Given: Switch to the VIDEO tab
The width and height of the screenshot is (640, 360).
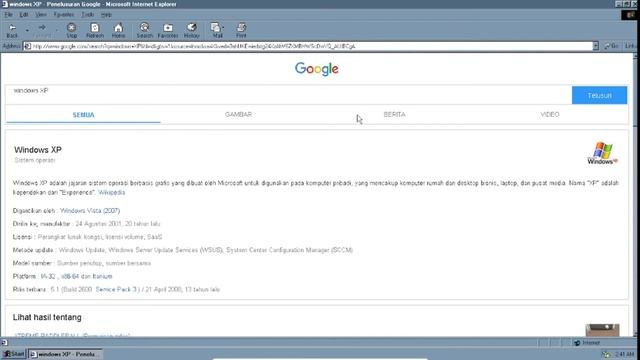Looking at the screenshot, I should pyautogui.click(x=550, y=114).
